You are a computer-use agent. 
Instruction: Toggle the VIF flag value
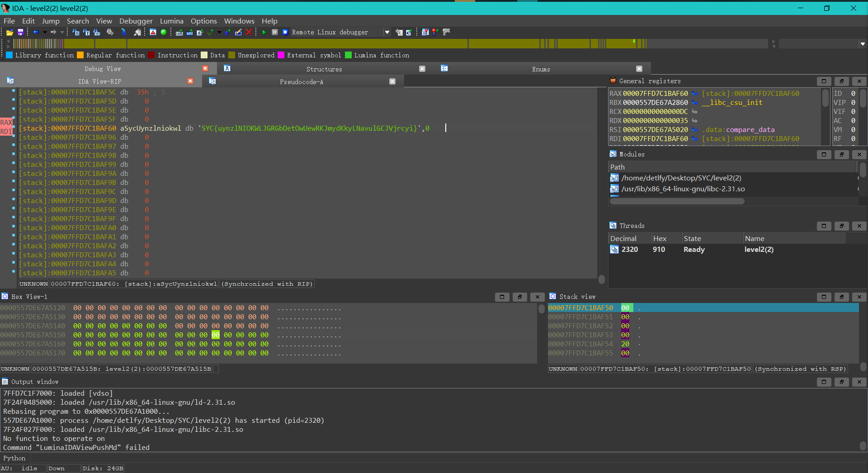click(x=853, y=112)
